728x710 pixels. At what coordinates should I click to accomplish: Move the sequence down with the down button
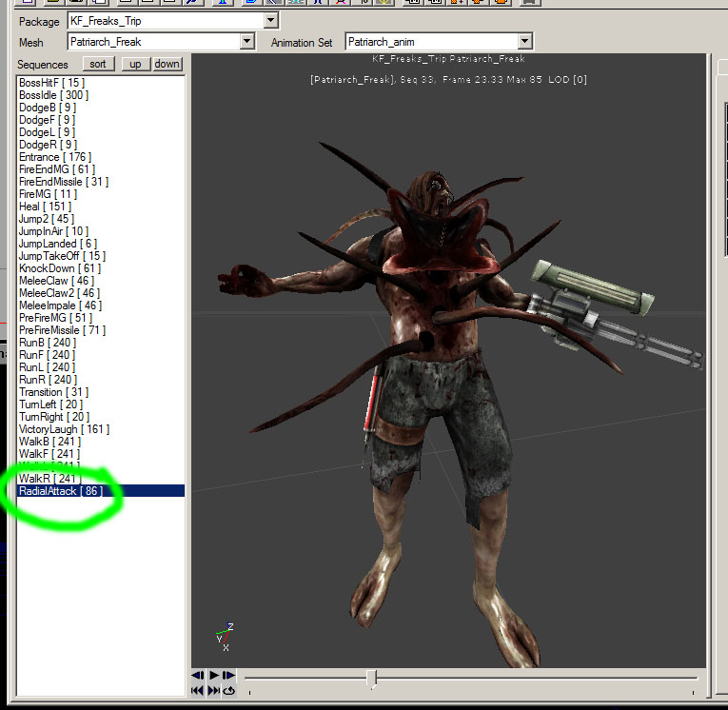tap(167, 64)
